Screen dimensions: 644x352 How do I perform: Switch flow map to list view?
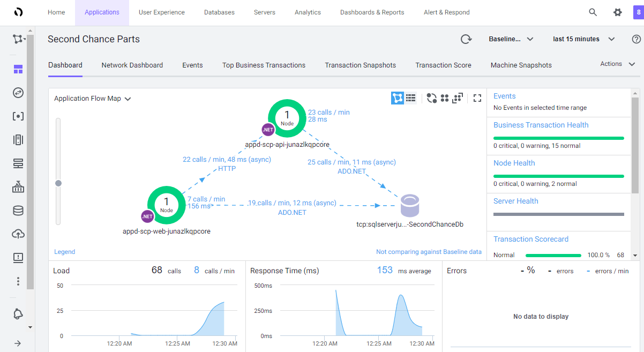pyautogui.click(x=411, y=98)
